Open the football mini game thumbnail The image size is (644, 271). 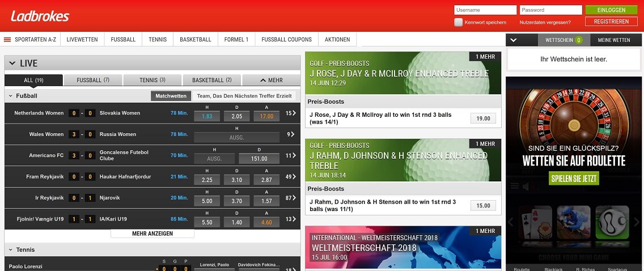tap(612, 223)
